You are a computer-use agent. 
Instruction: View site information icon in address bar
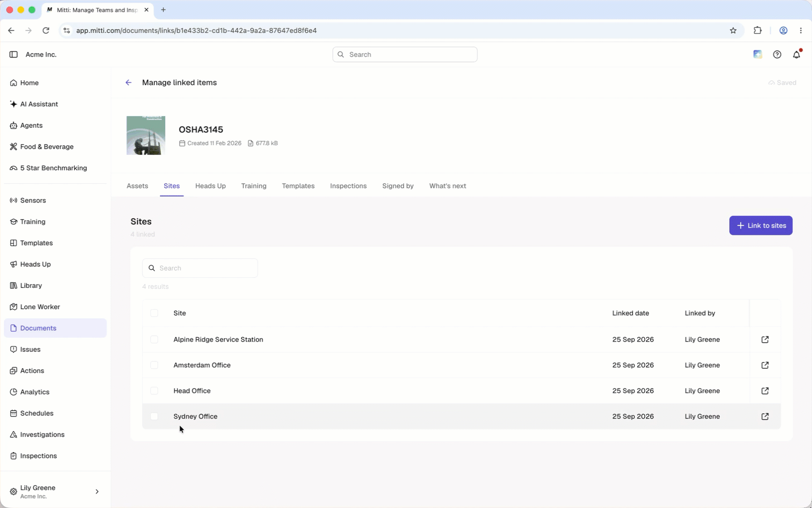(67, 30)
